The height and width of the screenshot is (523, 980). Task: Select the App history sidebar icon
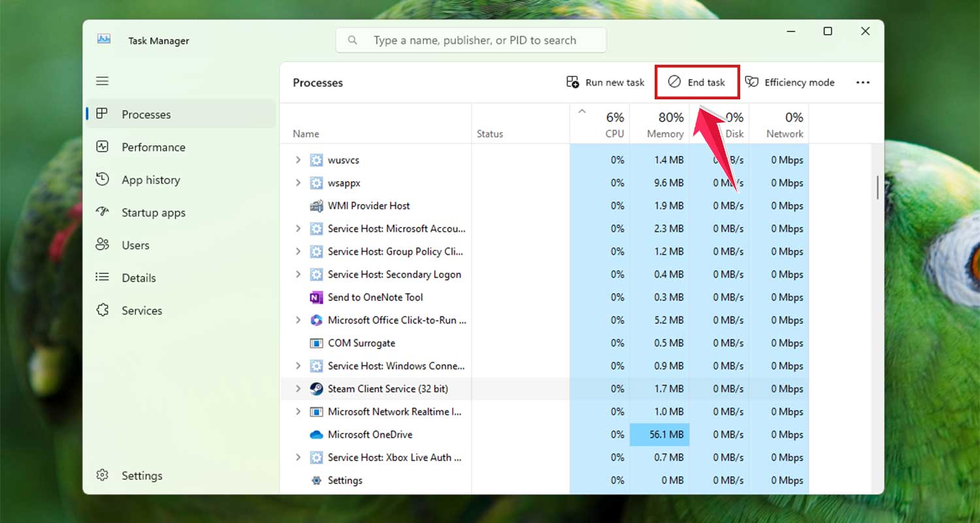pyautogui.click(x=103, y=179)
